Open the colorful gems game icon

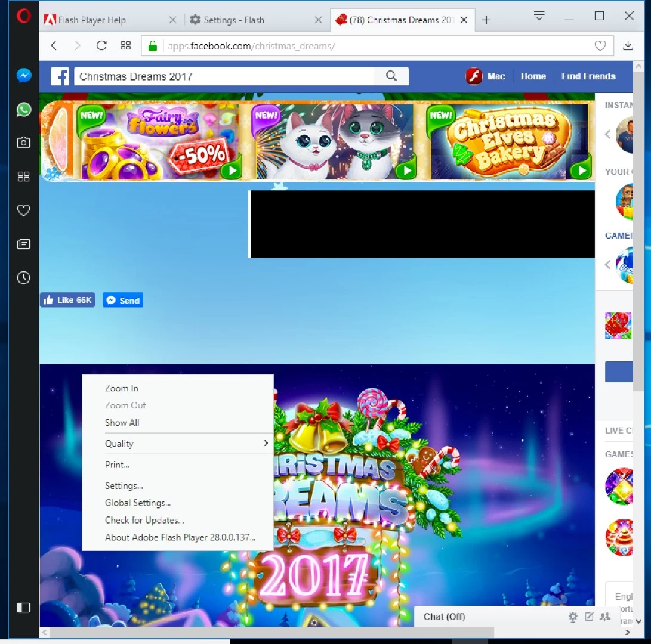click(619, 487)
